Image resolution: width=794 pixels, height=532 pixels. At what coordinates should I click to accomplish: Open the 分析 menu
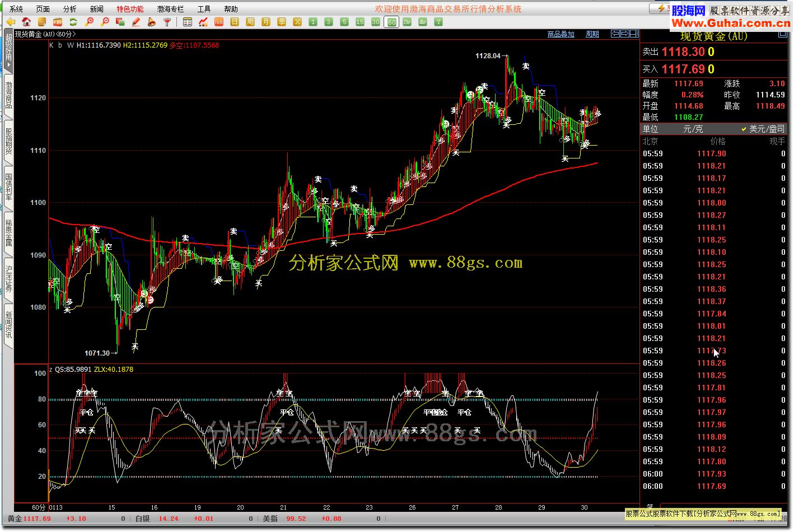tap(70, 9)
